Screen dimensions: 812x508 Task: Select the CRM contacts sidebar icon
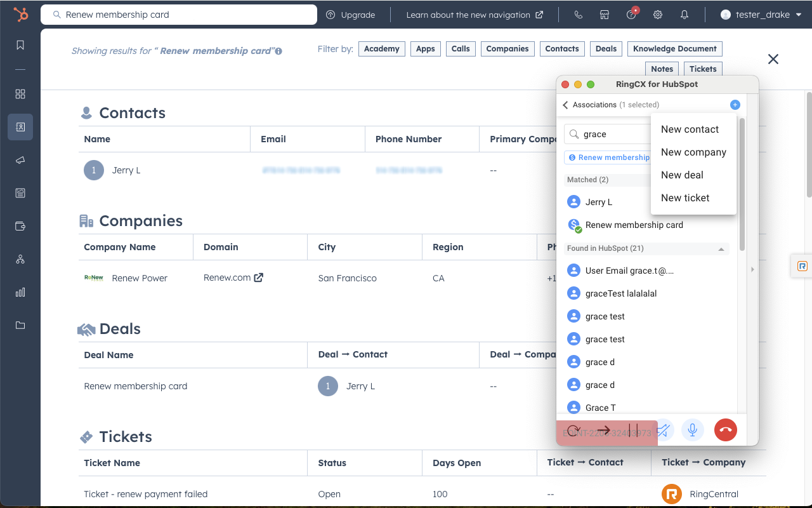[x=20, y=127]
